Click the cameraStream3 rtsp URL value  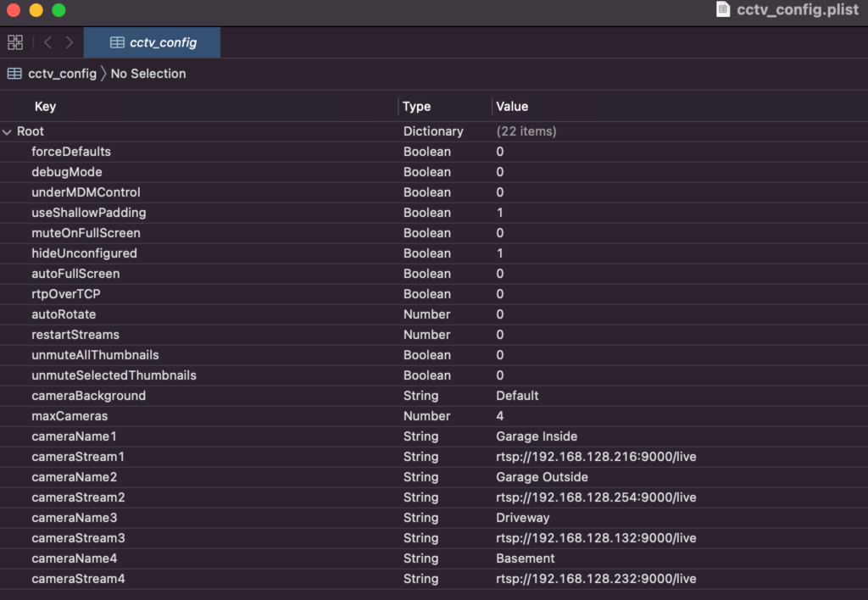coord(596,538)
